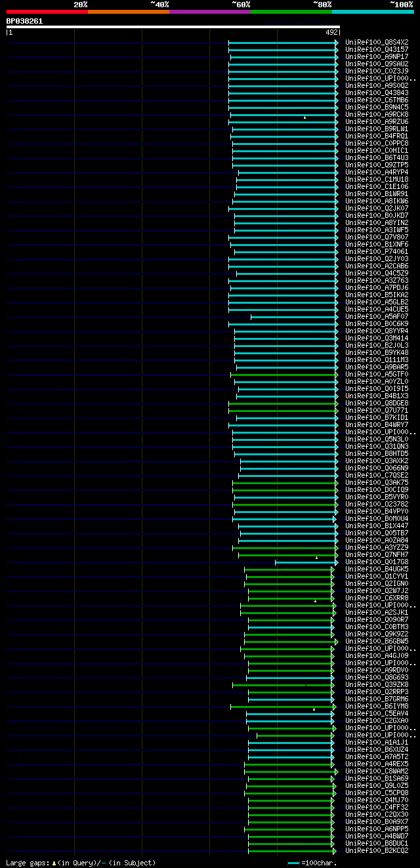Click the UniRef100_B2KCQ2 label
The height and width of the screenshot is (868, 420).
[x=377, y=850]
